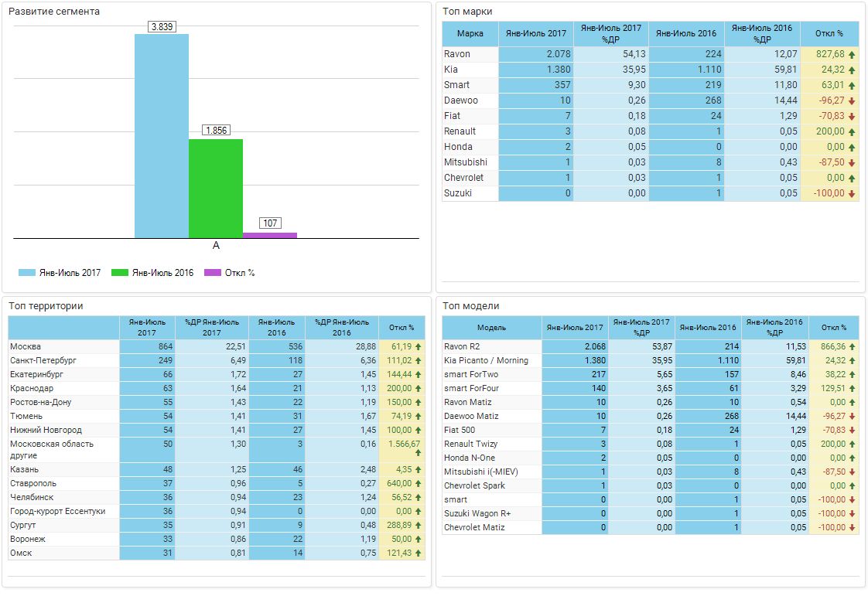Click the 827,68 deviation value for Ravon
Screen dimensions: 868x613
[830, 54]
